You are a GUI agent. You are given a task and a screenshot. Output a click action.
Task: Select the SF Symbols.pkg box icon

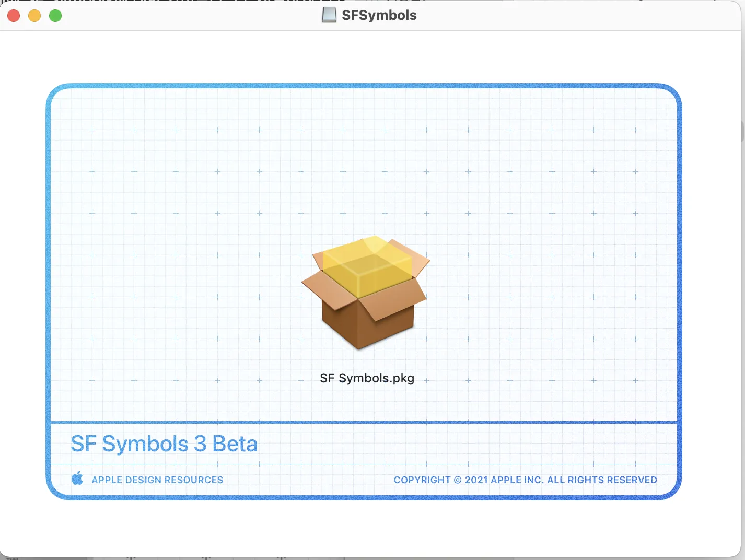pos(366,293)
